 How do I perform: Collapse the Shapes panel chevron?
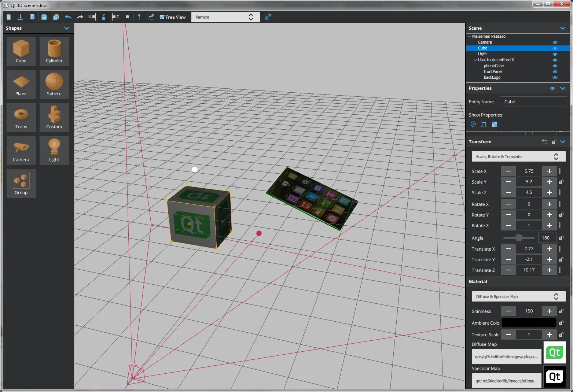click(67, 28)
